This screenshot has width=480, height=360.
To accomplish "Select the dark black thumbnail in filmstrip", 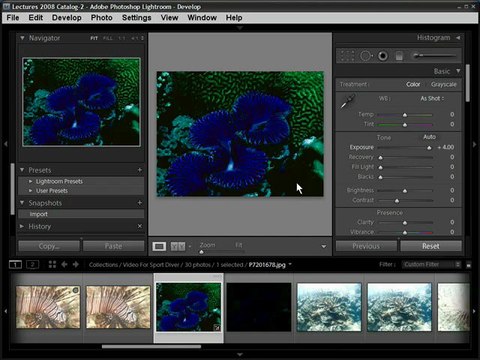I will 259,307.
